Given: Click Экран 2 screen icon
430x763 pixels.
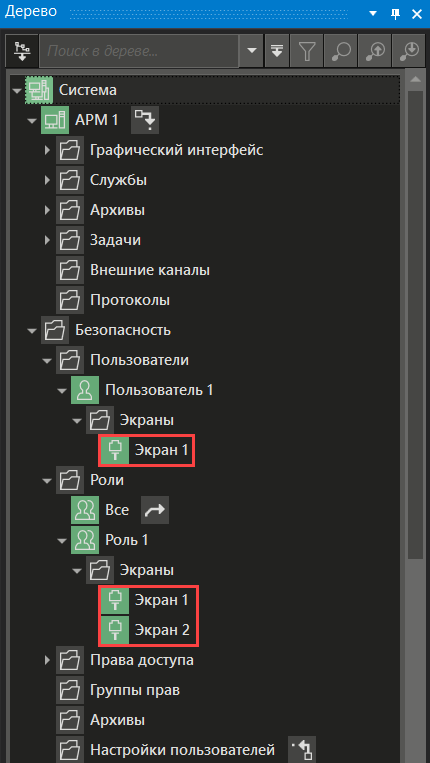Looking at the screenshot, I should tap(115, 630).
